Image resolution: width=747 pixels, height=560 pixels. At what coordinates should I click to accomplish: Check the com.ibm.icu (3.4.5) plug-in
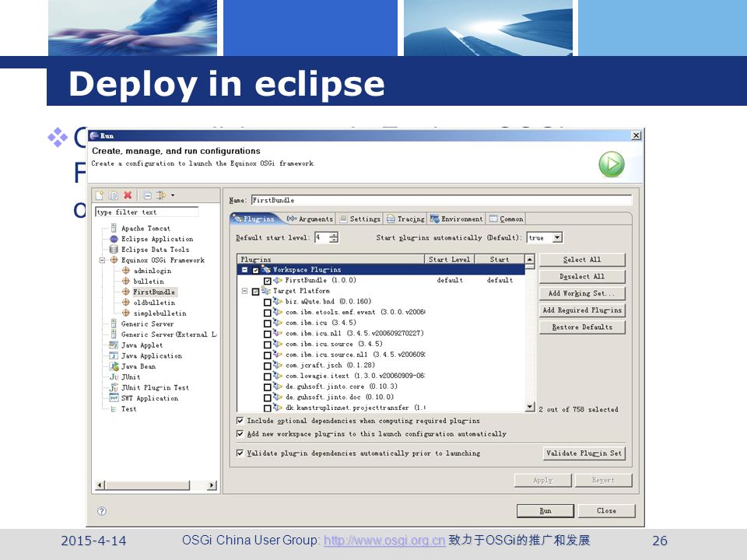click(x=267, y=324)
